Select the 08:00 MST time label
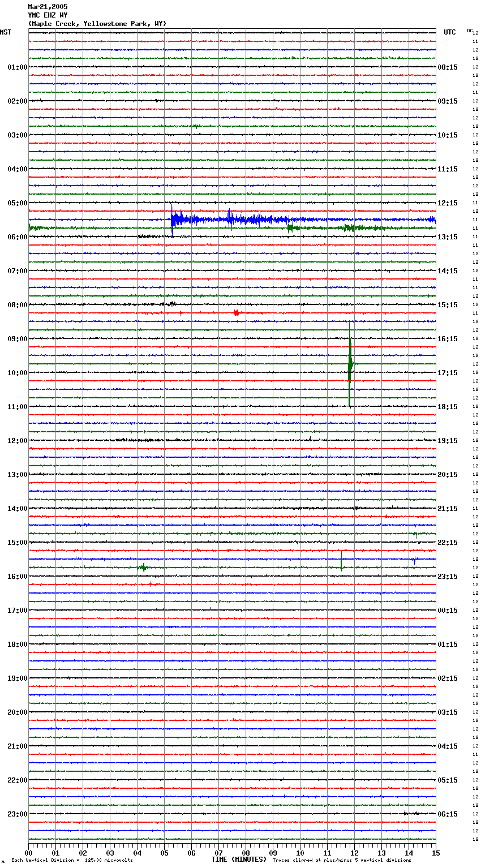This screenshot has width=481, height=868. click(x=18, y=305)
